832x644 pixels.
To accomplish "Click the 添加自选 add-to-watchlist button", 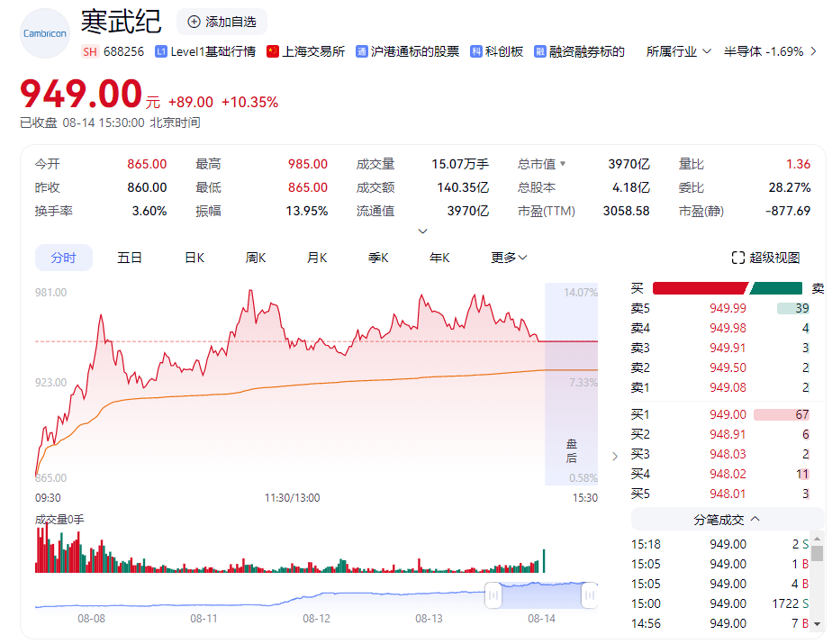I will [222, 22].
